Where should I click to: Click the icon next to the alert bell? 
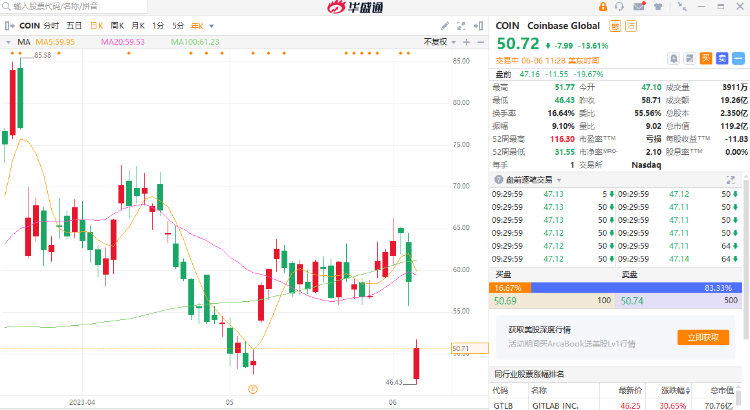click(x=689, y=58)
